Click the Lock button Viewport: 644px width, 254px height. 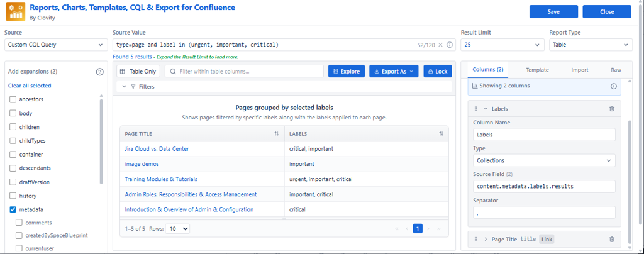[438, 72]
